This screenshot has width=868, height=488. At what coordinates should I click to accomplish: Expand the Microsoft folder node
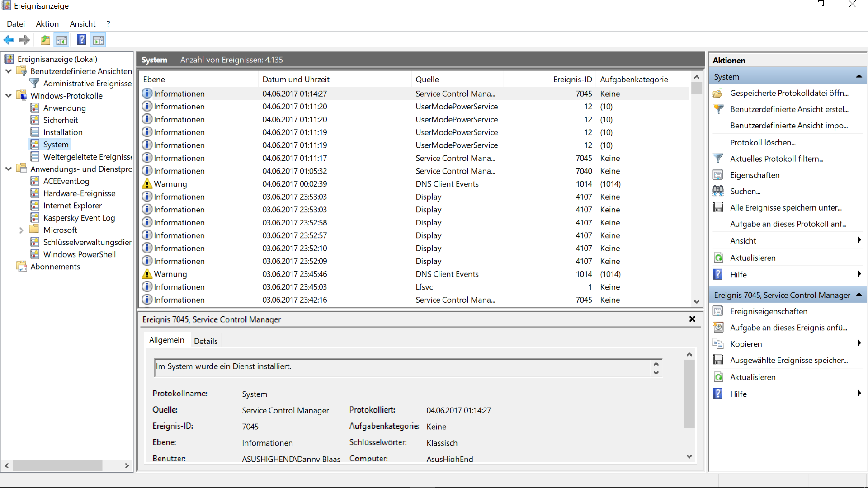(21, 230)
